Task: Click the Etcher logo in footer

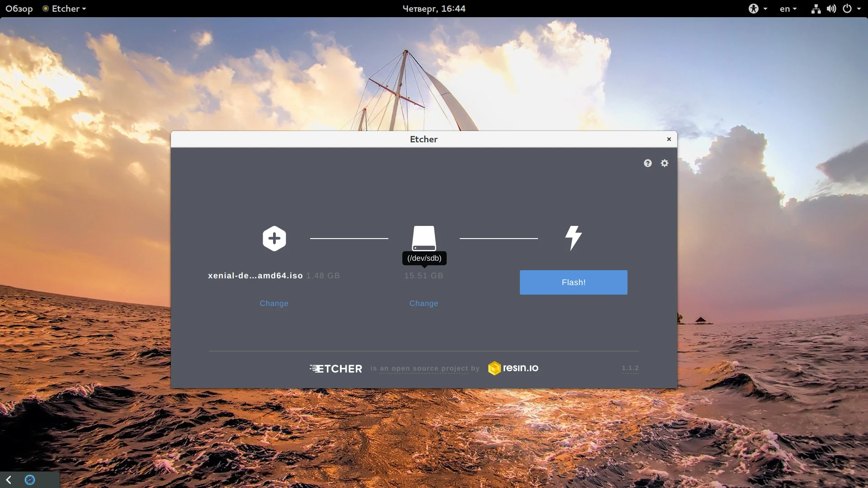Action: click(336, 369)
